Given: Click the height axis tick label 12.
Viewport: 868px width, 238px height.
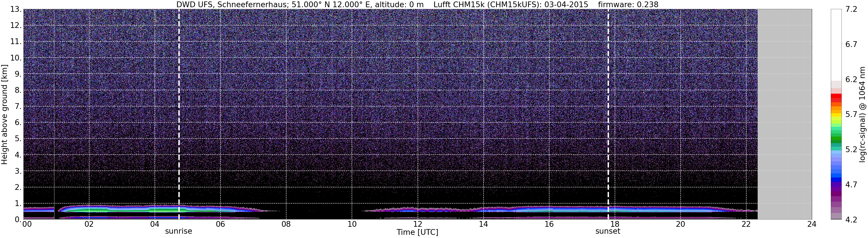Looking at the screenshot, I should click(x=16, y=26).
